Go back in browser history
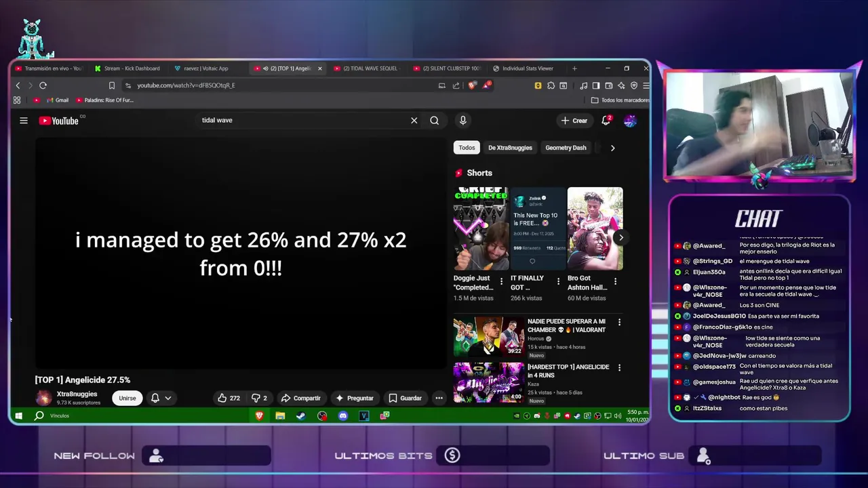 click(18, 85)
